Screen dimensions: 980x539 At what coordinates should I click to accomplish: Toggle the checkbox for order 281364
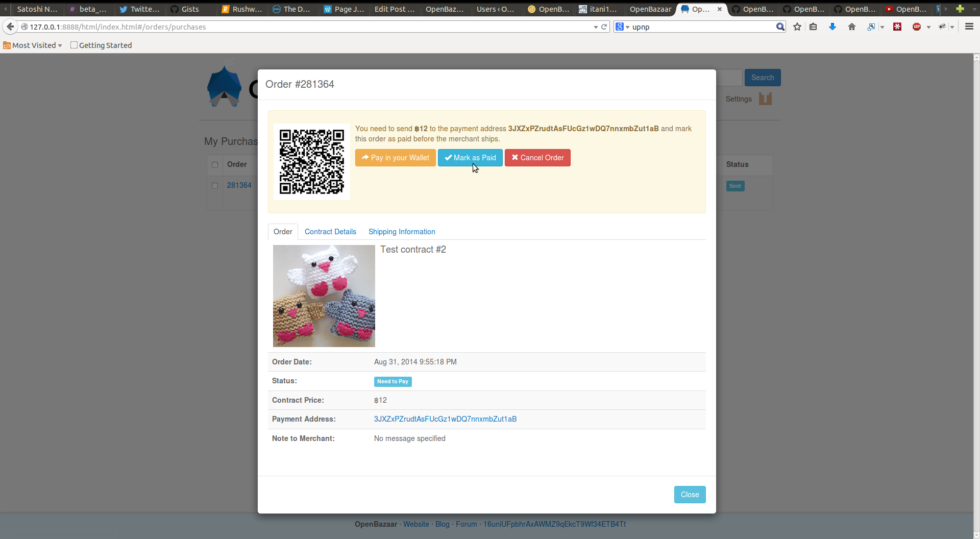pos(215,186)
